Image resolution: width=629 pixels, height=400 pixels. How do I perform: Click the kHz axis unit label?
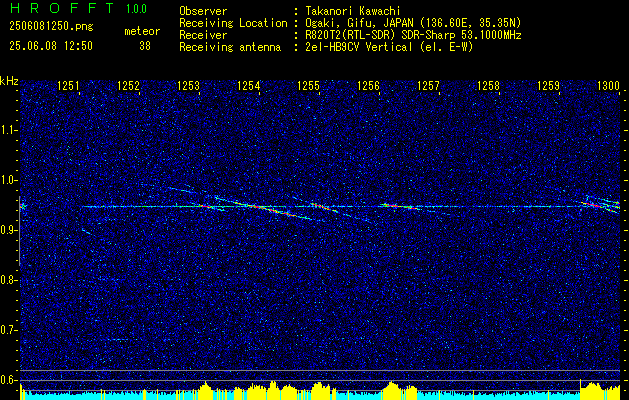click(x=9, y=81)
